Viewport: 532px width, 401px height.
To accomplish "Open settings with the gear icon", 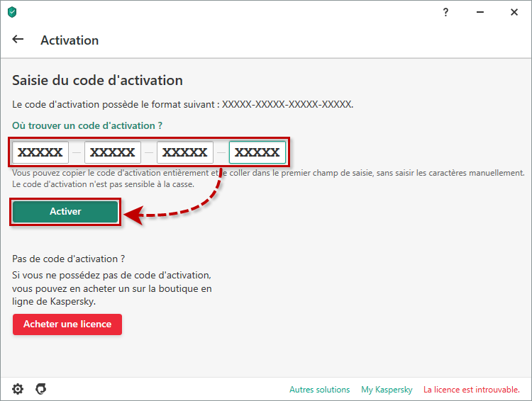I will 18,389.
